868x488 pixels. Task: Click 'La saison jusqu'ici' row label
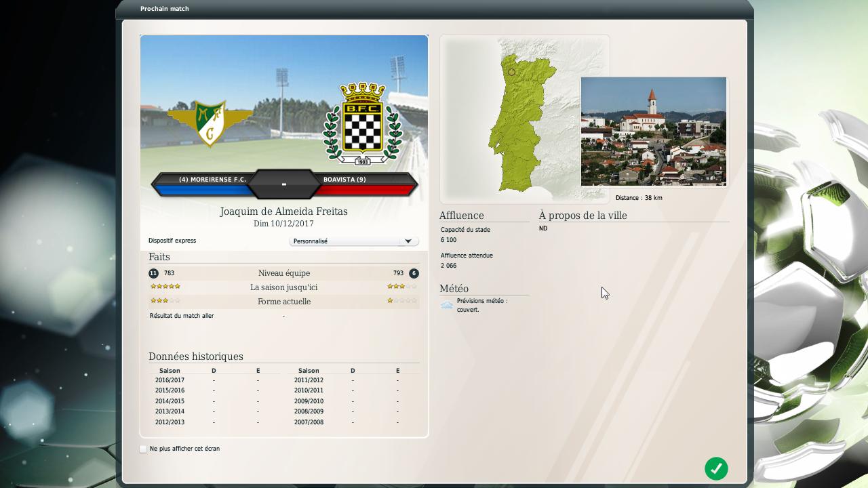[284, 287]
